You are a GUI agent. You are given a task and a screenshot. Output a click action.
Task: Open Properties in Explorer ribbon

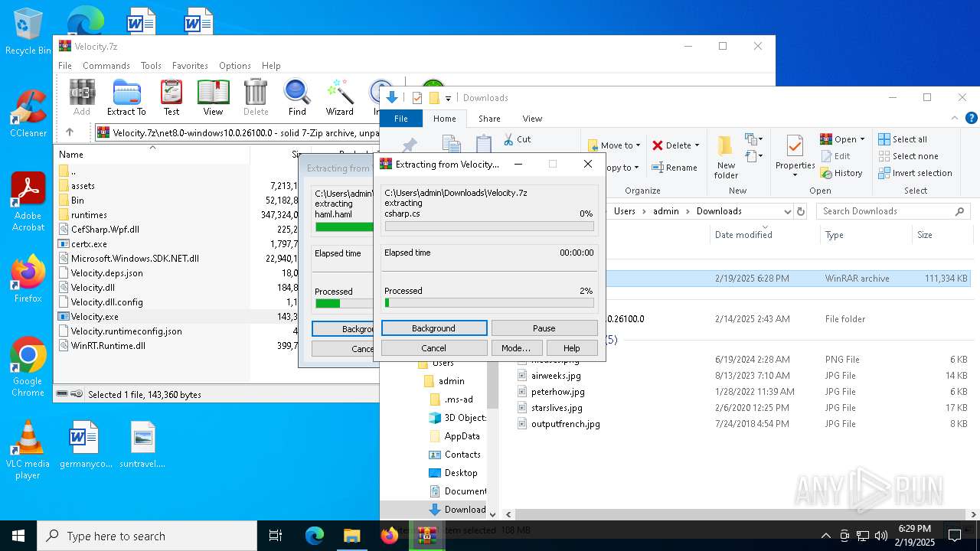(795, 157)
